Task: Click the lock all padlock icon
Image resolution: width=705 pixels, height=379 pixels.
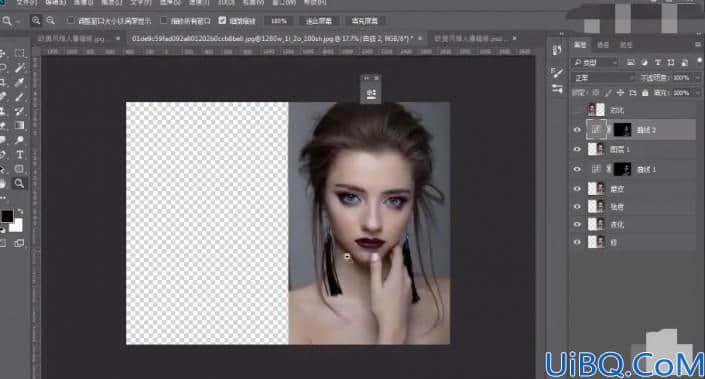Action: [x=645, y=93]
